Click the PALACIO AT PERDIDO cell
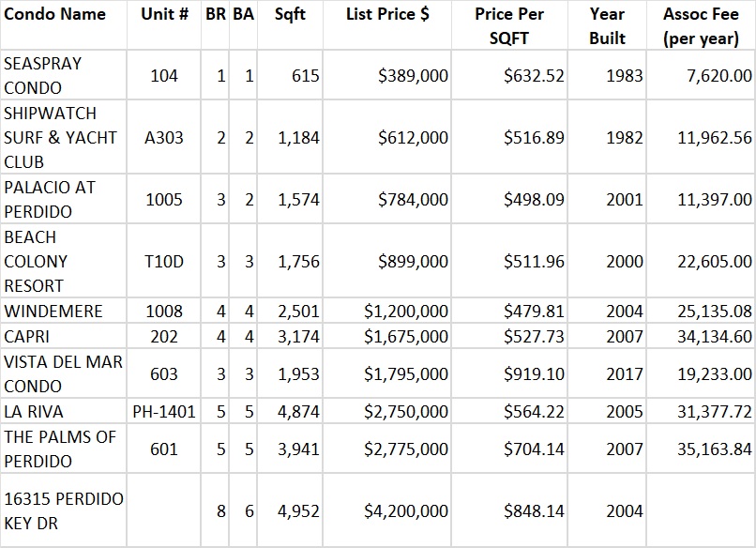The image size is (756, 548). 50,199
